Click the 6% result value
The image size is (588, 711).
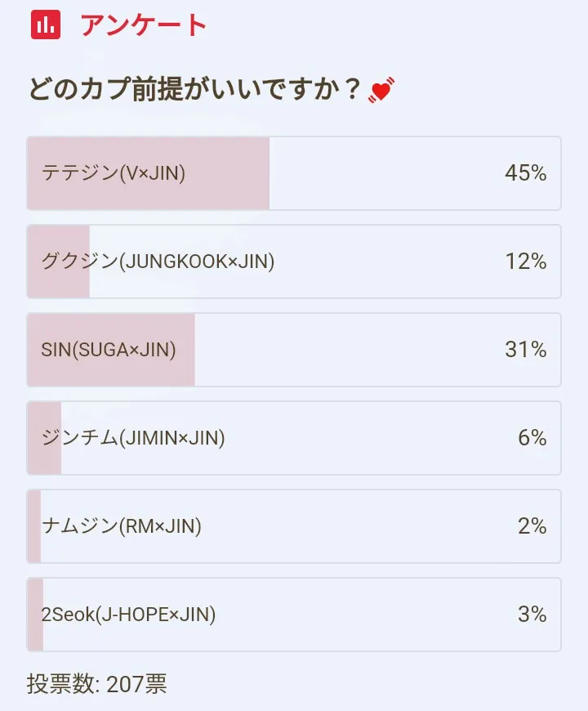pyautogui.click(x=532, y=438)
